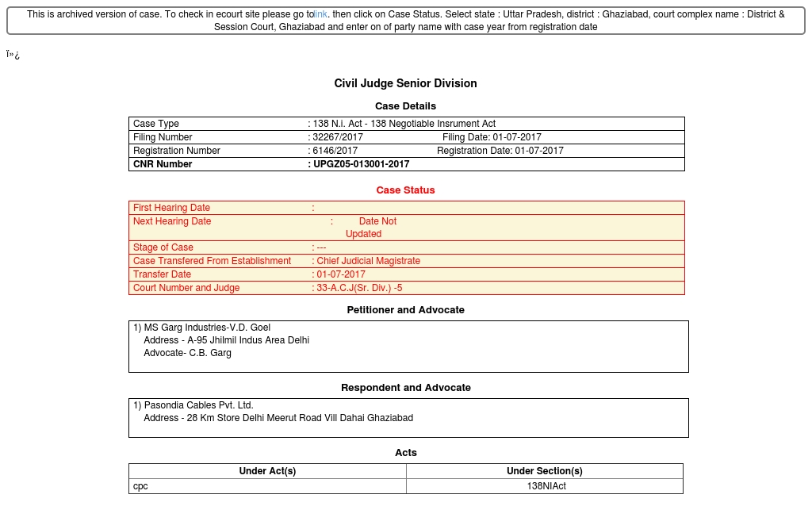Click the Civil Judge Senior Division heading
Screen dimensions: 812x529
405,83
